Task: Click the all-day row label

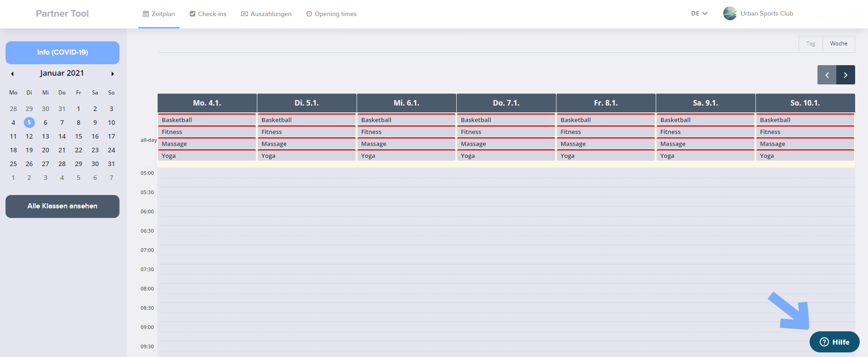Action: pyautogui.click(x=148, y=140)
